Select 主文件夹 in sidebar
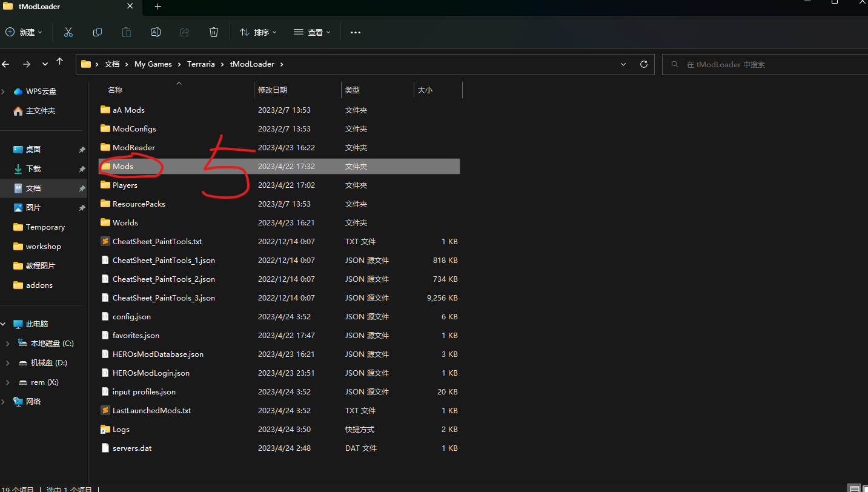The height and width of the screenshot is (492, 868). click(x=41, y=111)
